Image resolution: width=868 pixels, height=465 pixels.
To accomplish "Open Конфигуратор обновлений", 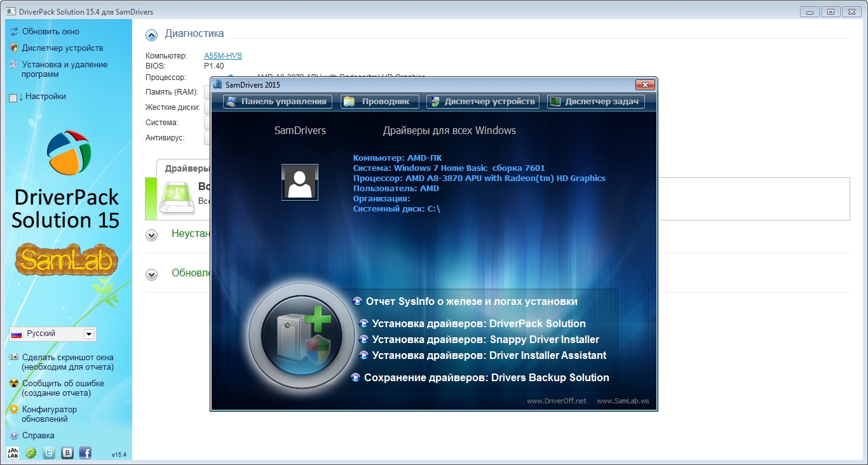I will pos(49,414).
